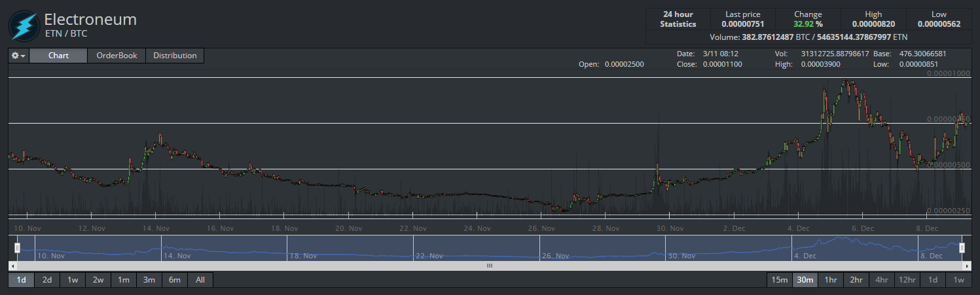Click the navigator scrollbar left arrow
The height and width of the screenshot is (295, 980).
coord(12,266)
